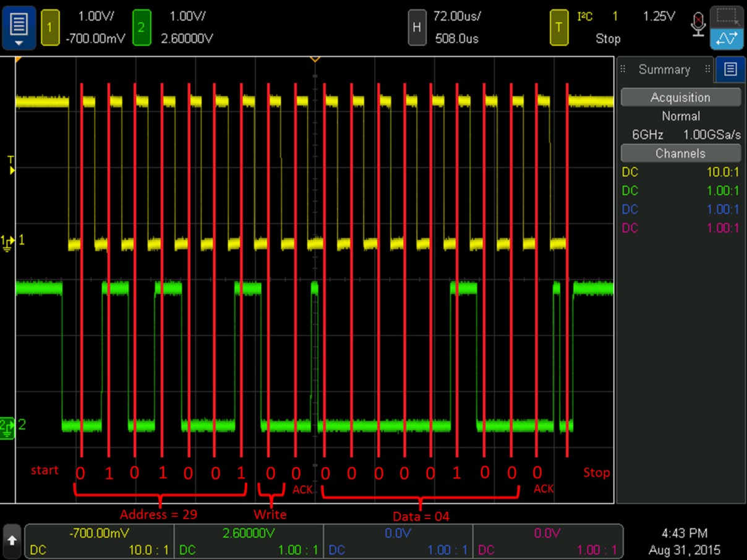Screen dimensions: 747x560
Task: Select bottom bar magenta channel cell
Action: click(x=547, y=541)
